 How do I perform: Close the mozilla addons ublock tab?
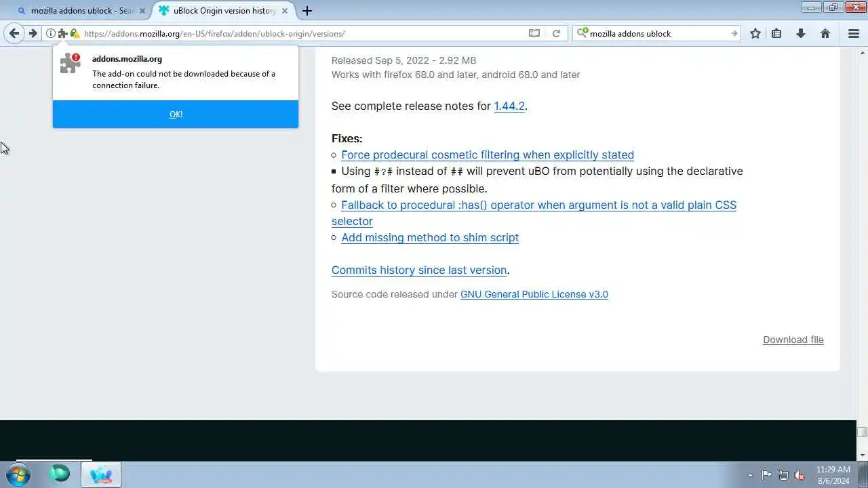(142, 11)
